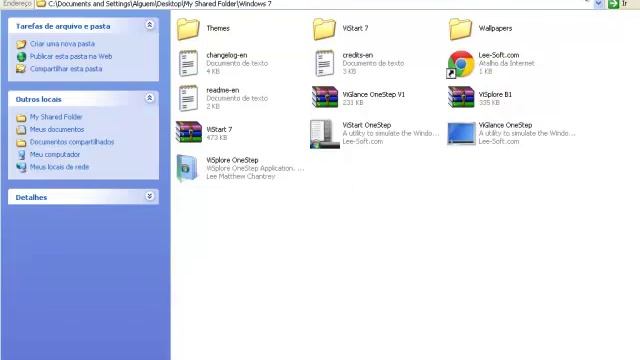Click the Lee-Soft.com shortcut name
640x360 pixels.
pyautogui.click(x=499, y=55)
